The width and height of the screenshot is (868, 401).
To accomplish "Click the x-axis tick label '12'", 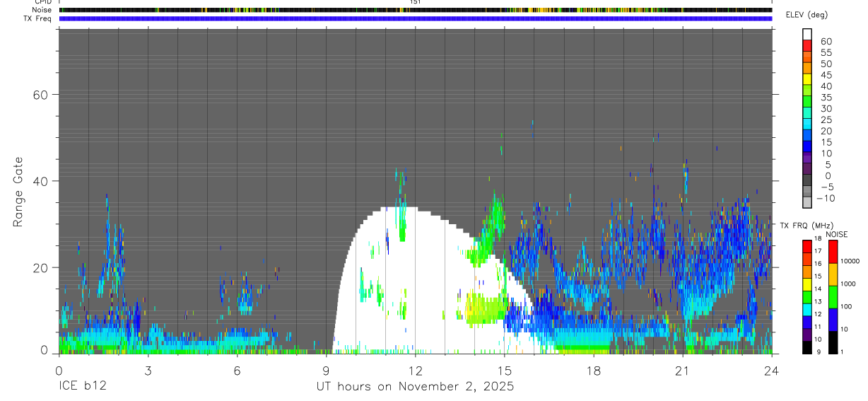I will click(x=415, y=371).
